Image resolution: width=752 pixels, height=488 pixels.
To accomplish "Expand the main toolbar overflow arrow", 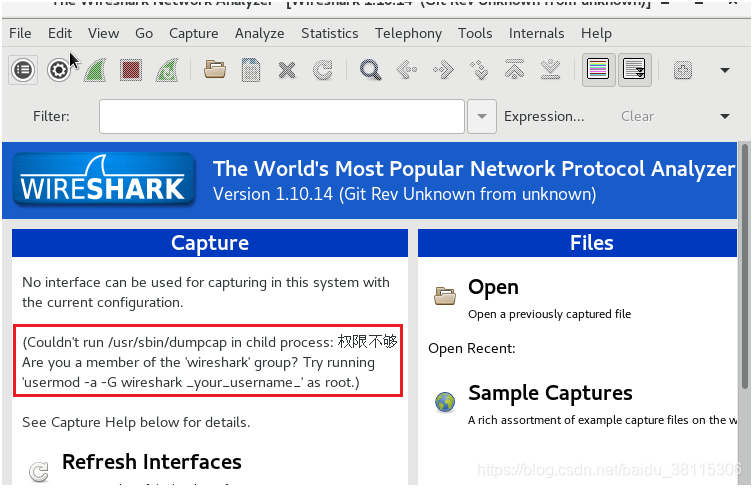I will 725,70.
